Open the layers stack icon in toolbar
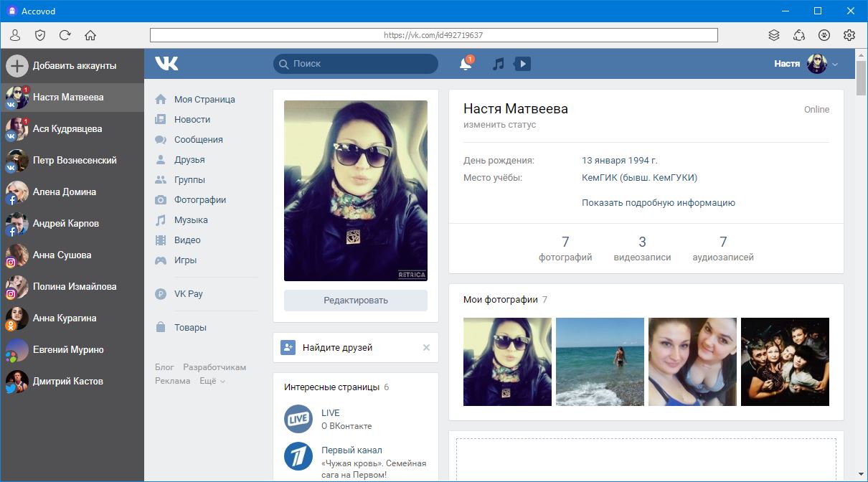Viewport: 868px width, 482px height. coord(774,35)
